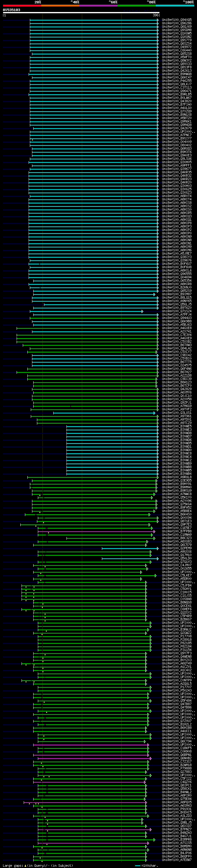The image size is (197, 868).
Task: Click the purple ~60% identity legend segment
Action: pos(98,6)
